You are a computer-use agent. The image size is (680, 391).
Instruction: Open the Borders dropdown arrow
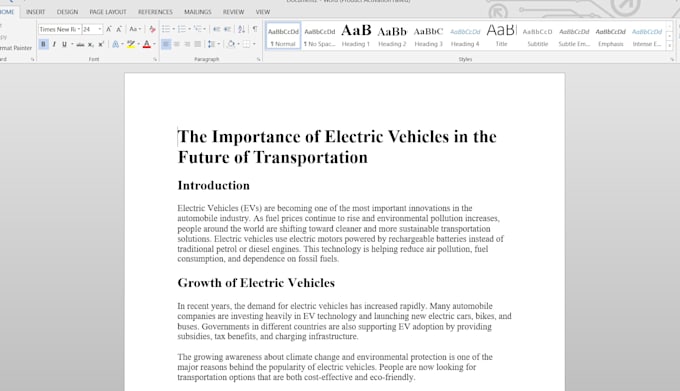(x=254, y=44)
